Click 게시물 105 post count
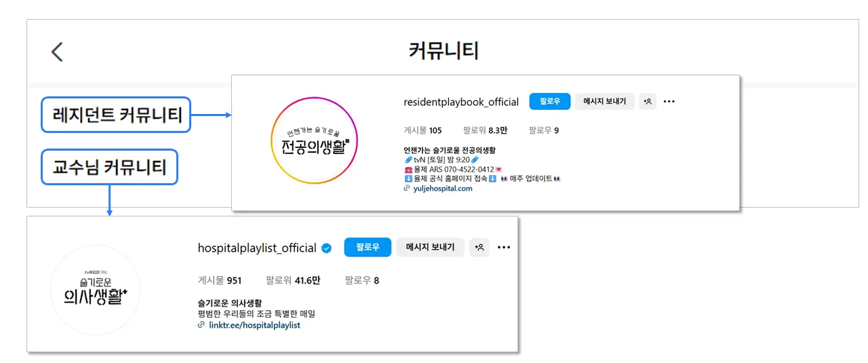868x363 pixels. tap(422, 130)
